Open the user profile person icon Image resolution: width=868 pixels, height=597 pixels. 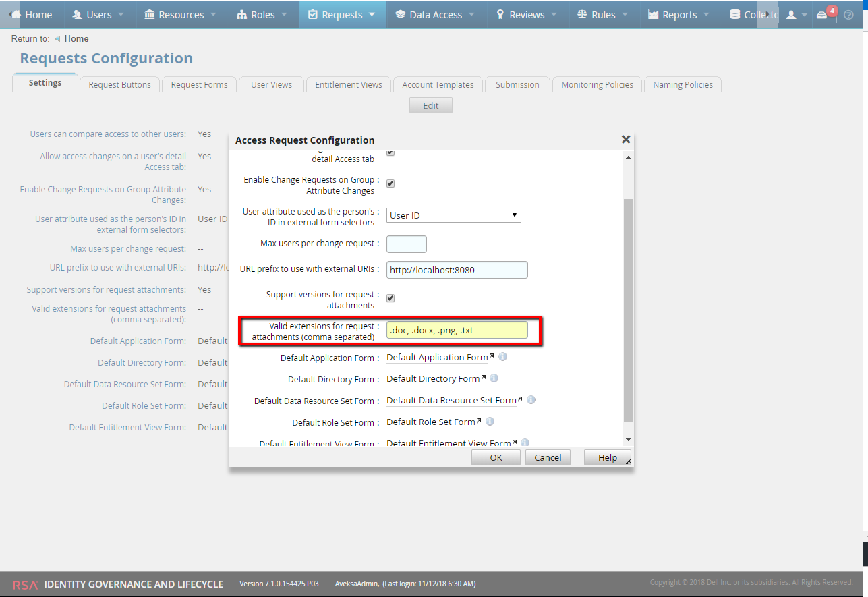792,14
